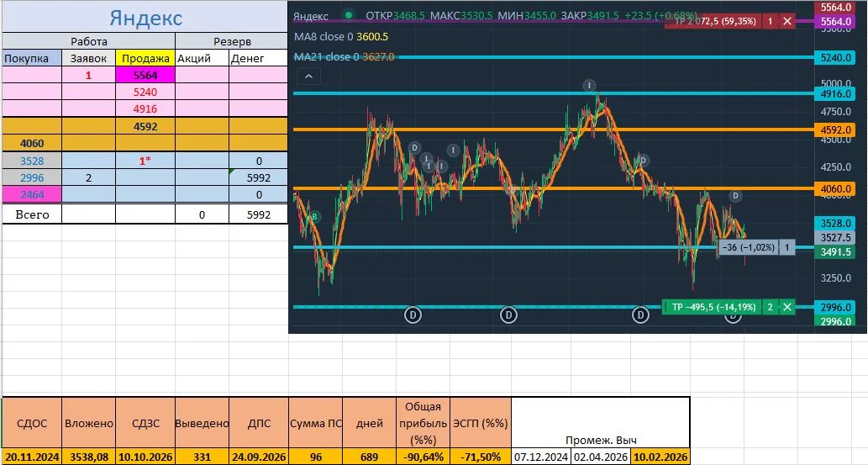Select the Всего row label
The height and width of the screenshot is (465, 868).
point(32,214)
